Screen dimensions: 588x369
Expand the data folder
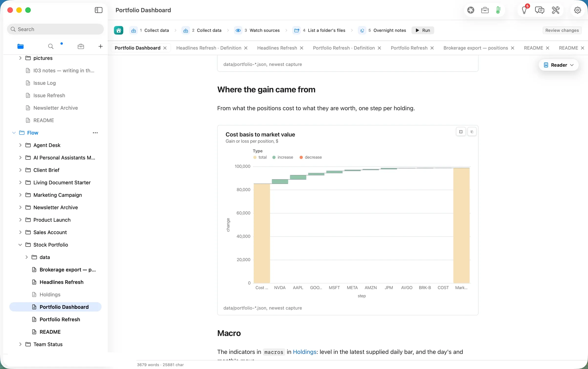(26, 257)
